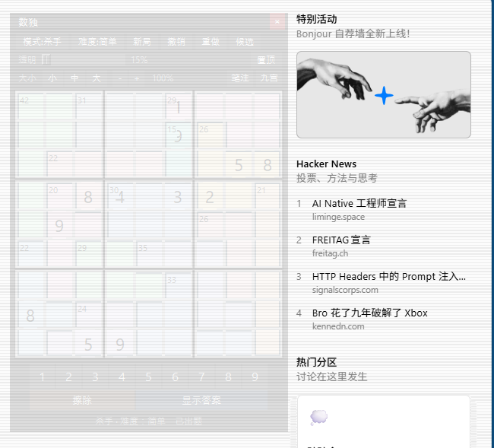The width and height of the screenshot is (494, 448).
Task: Select the Sudoku cell with cage sum 15
Action: (178, 136)
